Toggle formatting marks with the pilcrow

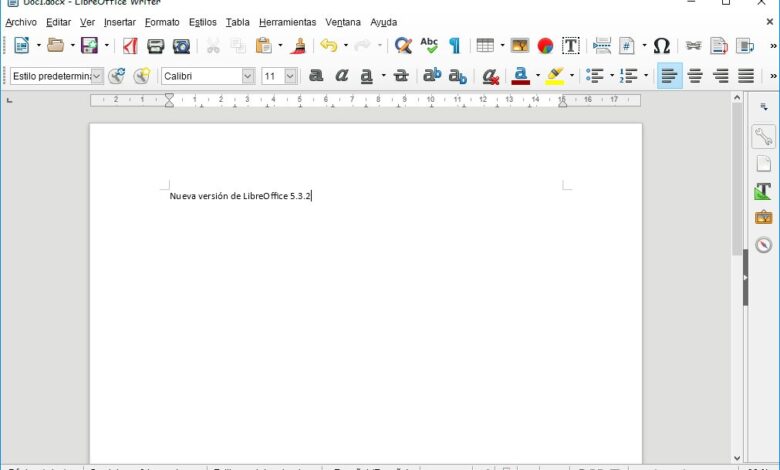pos(454,46)
